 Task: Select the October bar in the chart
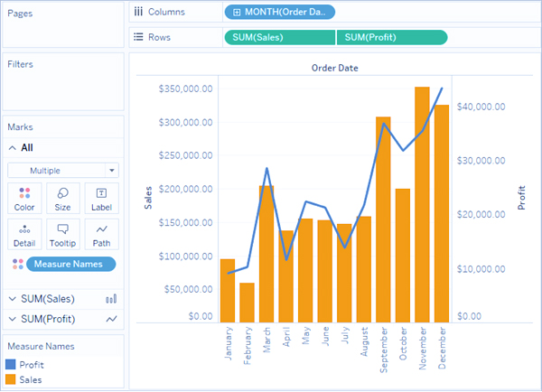[x=403, y=256]
